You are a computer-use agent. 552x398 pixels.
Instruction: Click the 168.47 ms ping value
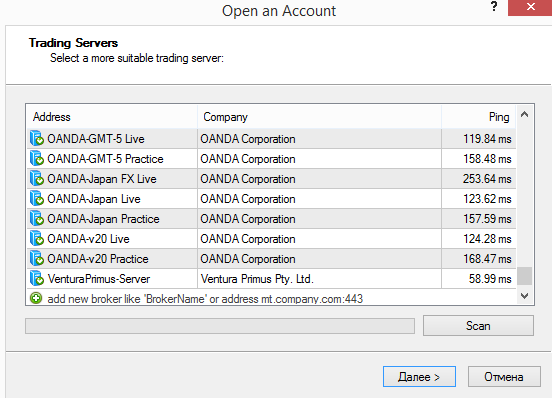(x=487, y=259)
